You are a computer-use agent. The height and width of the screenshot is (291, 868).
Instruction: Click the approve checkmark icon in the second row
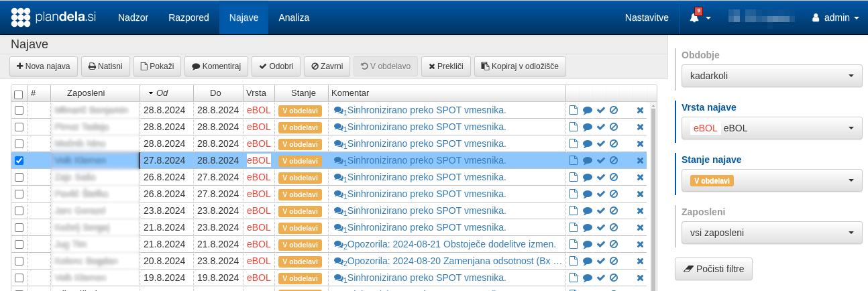[600, 127]
